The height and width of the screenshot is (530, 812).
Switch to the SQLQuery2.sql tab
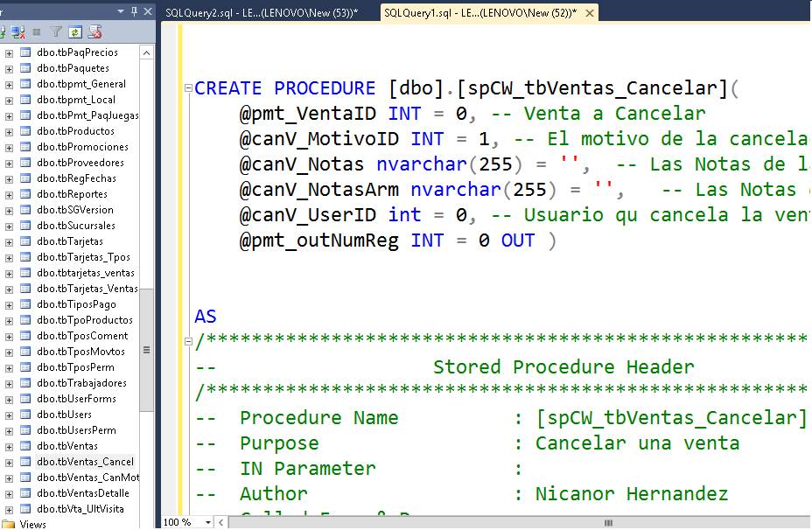point(262,12)
